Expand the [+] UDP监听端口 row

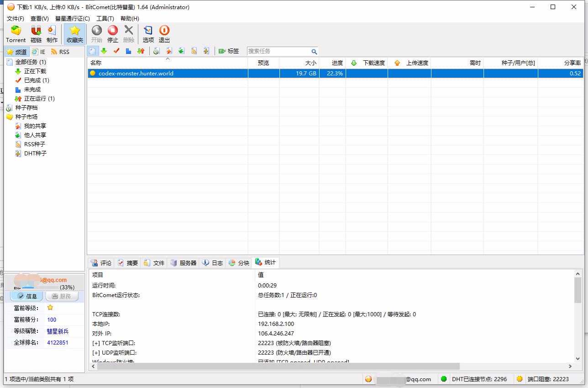coord(114,352)
